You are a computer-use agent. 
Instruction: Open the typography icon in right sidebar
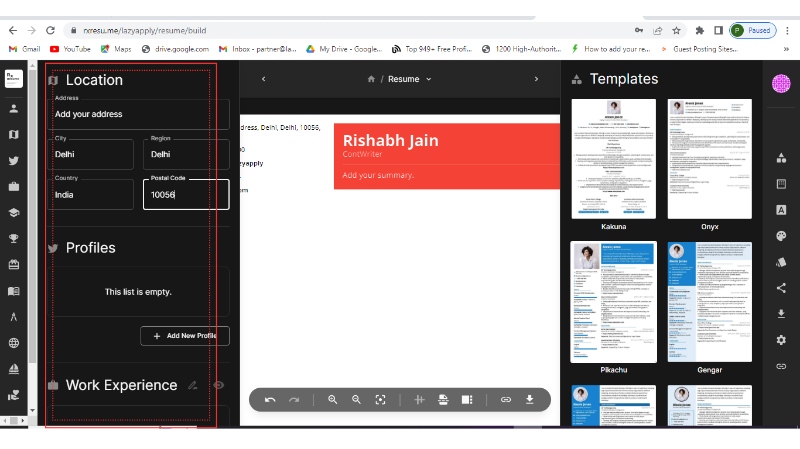781,209
